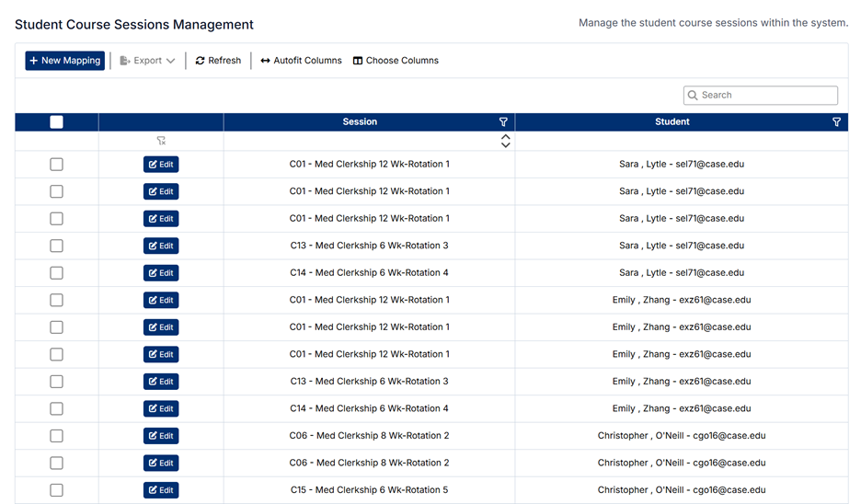Click the Student column filter icon
Viewport: 861px width, 504px height.
836,121
